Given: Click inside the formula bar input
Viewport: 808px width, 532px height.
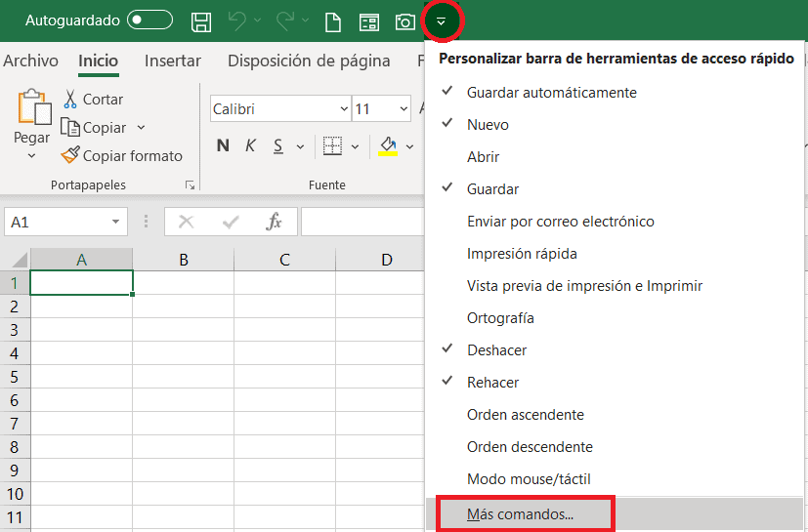Looking at the screenshot, I should coord(362,222).
